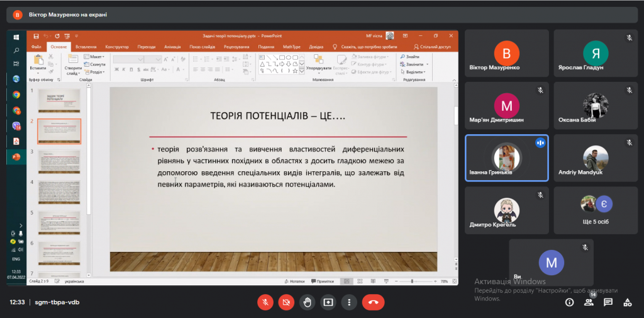Click the present screen icon
The height and width of the screenshot is (318, 644).
[x=328, y=302]
